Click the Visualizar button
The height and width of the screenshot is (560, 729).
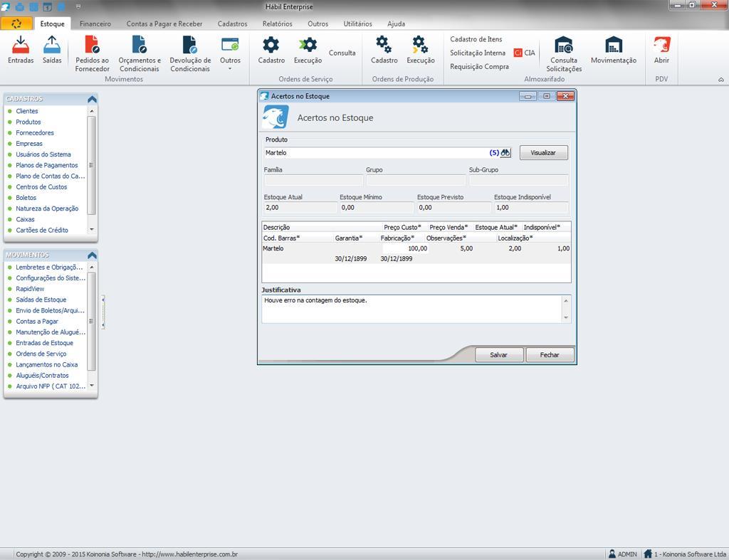coord(543,152)
